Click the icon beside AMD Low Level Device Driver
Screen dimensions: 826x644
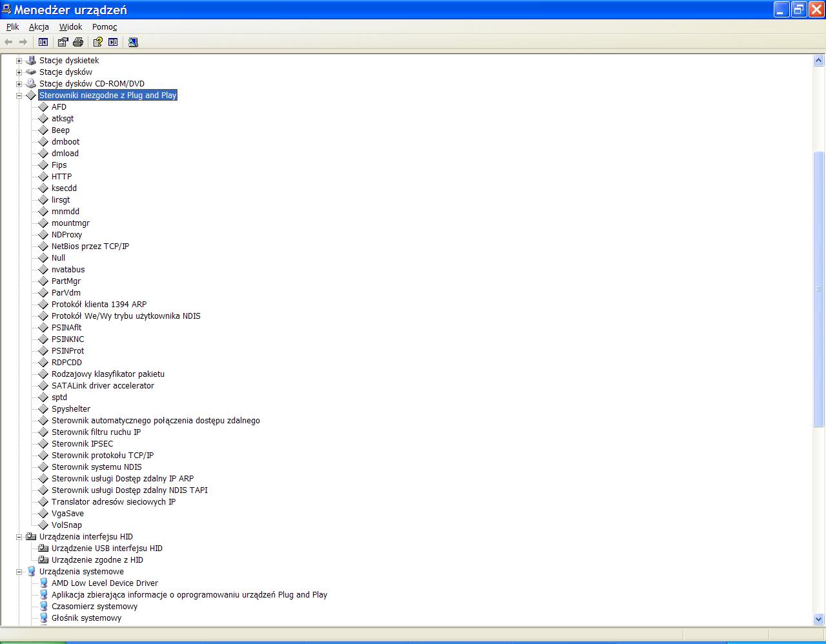(43, 583)
